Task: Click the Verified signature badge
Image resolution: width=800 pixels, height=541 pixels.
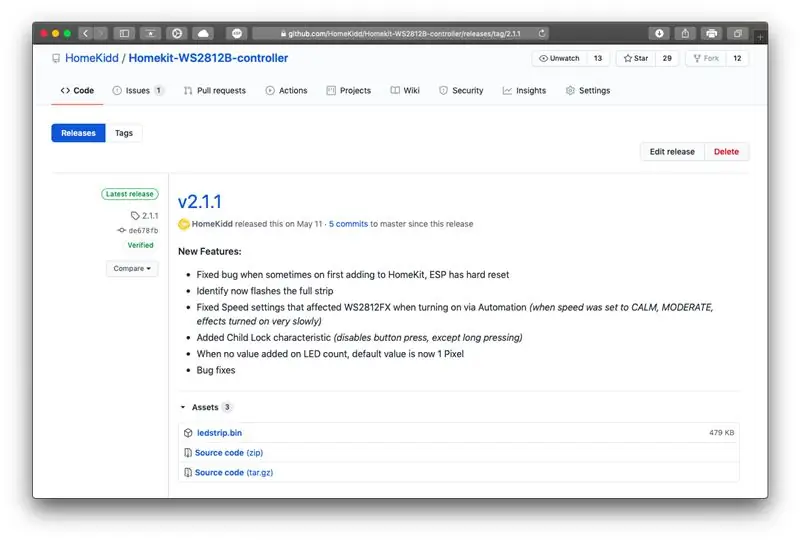Action: click(140, 245)
